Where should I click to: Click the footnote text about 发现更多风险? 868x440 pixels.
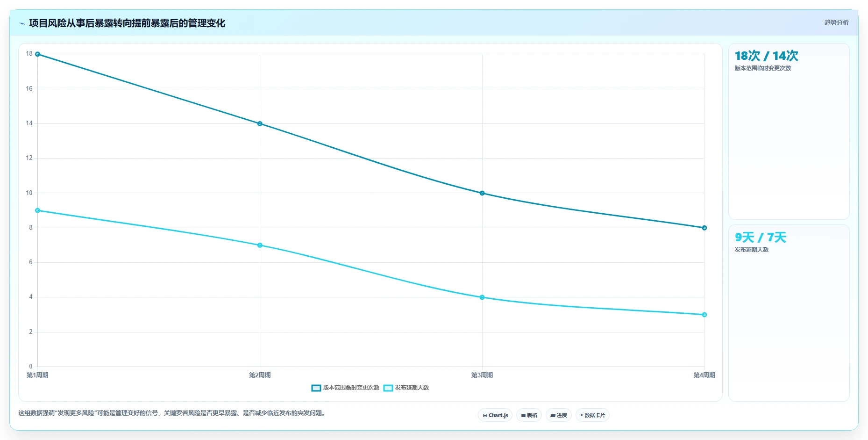coord(172,413)
